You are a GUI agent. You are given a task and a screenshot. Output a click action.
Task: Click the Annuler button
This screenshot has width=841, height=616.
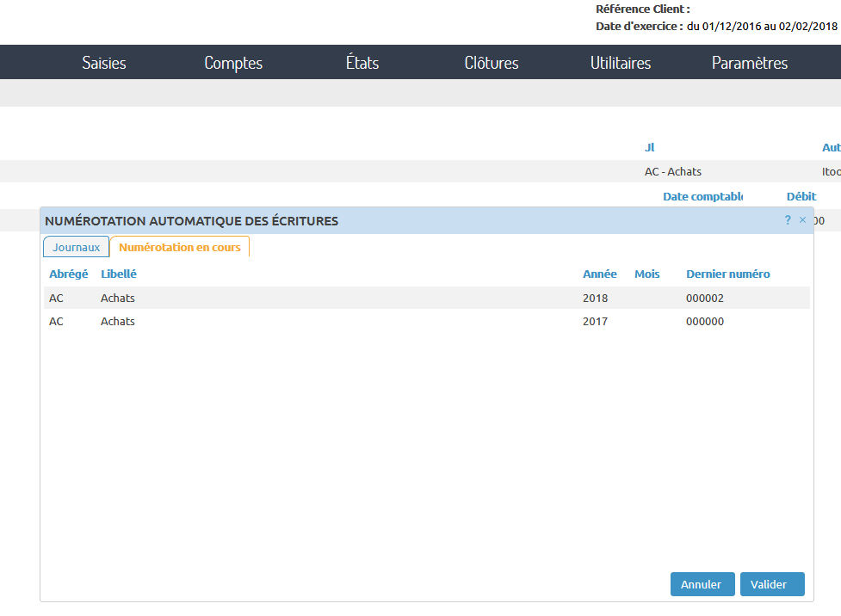(702, 584)
